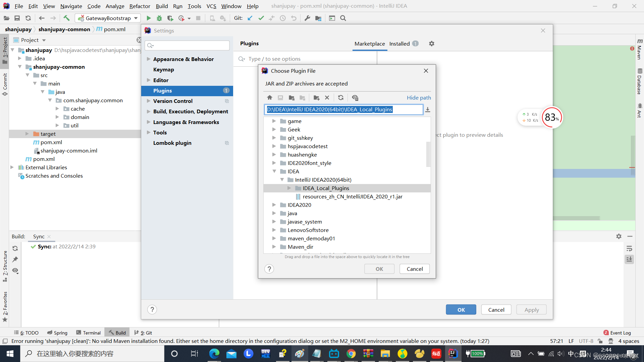Click the new folder icon
The height and width of the screenshot is (362, 644).
click(316, 98)
